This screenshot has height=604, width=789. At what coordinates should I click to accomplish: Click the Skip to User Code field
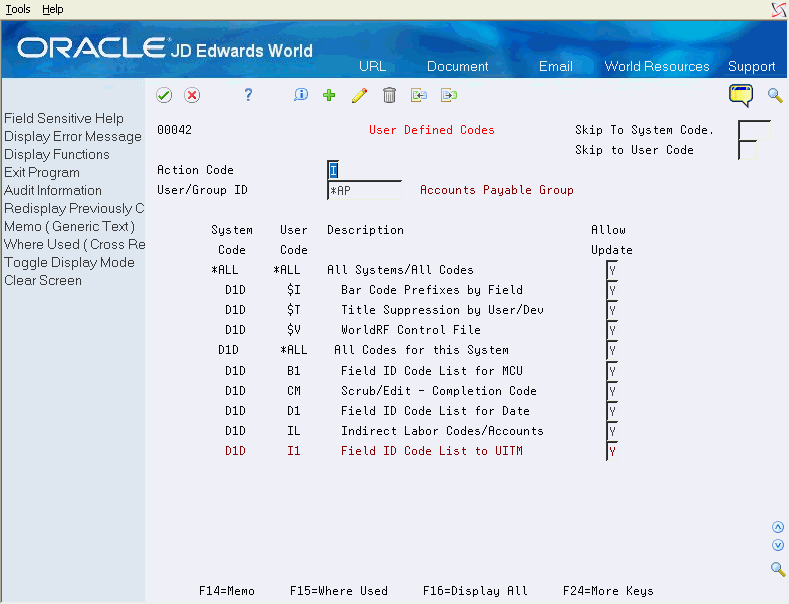click(x=748, y=150)
